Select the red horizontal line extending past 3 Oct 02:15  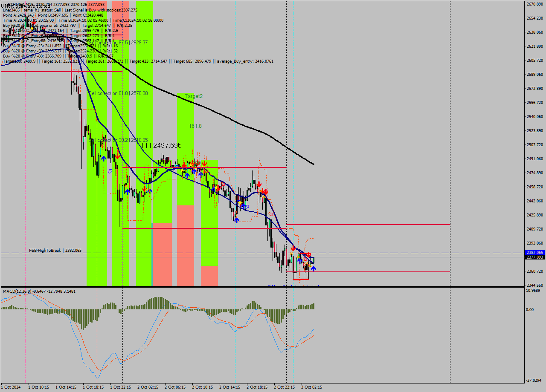(368, 224)
